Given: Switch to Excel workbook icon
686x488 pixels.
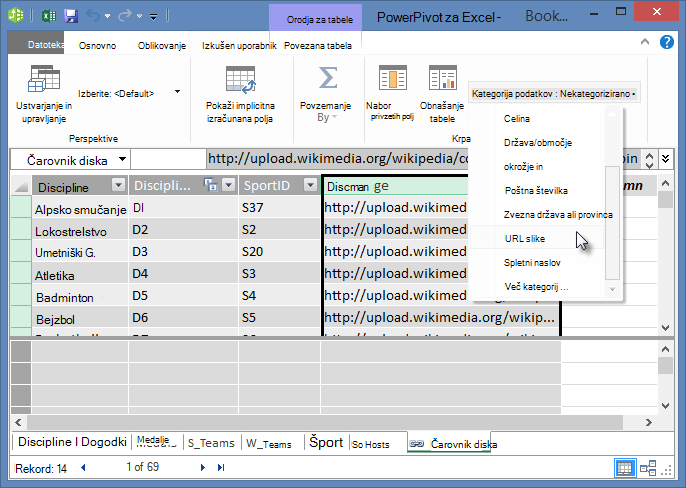Looking at the screenshot, I should tap(49, 16).
